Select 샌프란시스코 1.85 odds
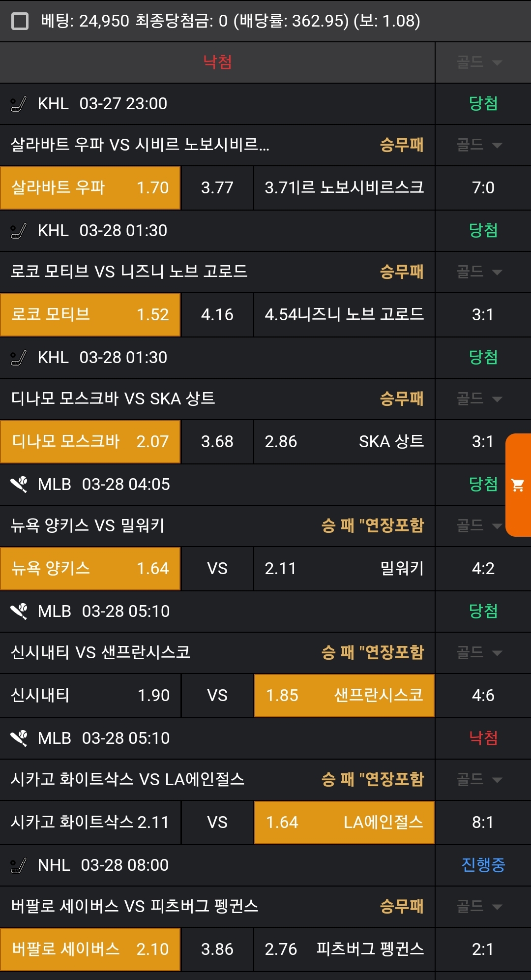The height and width of the screenshot is (980, 531). tap(344, 696)
